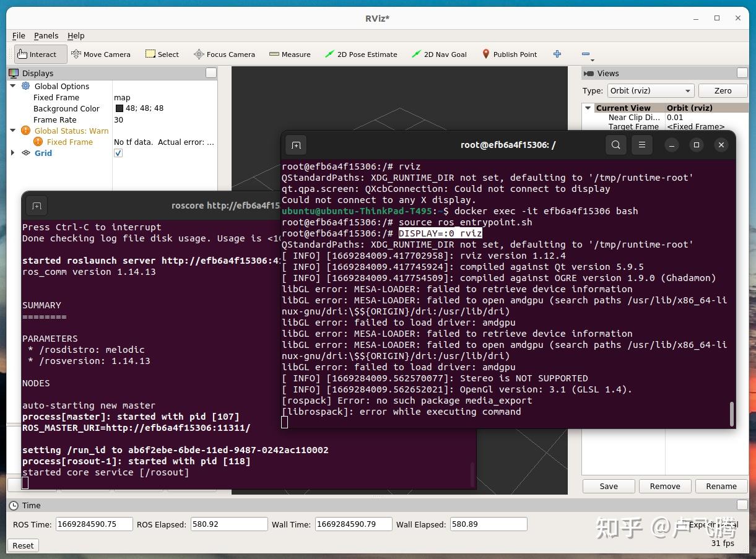Choose the Measure tool
The image size is (756, 559).
290,54
